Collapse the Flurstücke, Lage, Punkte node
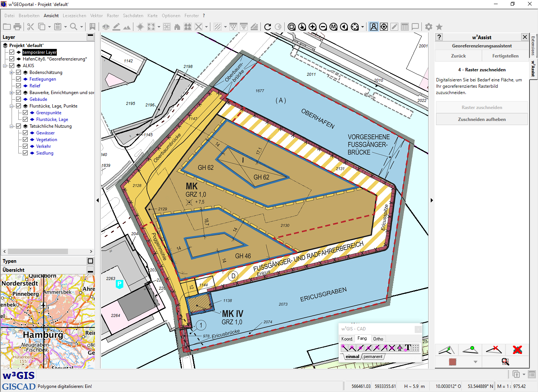Screen dimensions: 538x392 point(12,106)
